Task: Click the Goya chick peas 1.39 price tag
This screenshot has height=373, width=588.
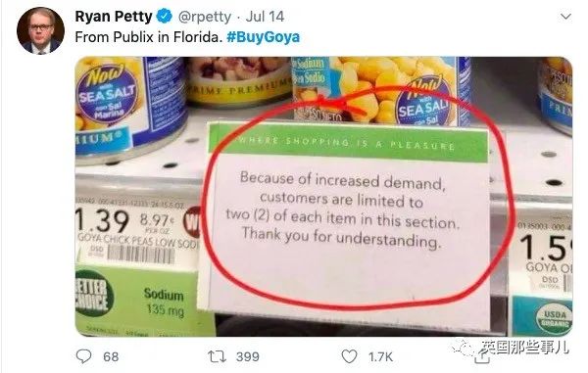Action: click(x=137, y=234)
